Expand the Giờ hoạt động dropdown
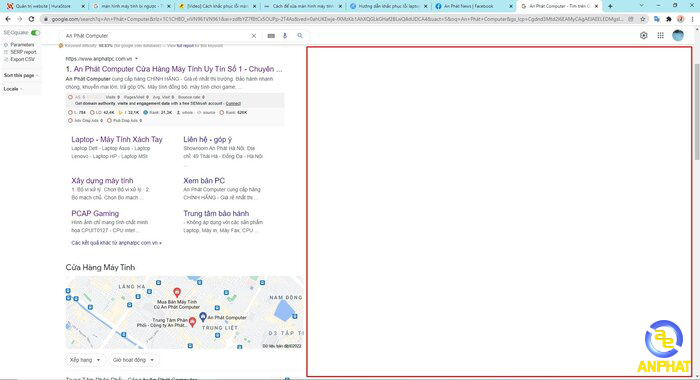The image size is (700, 380). [133, 360]
